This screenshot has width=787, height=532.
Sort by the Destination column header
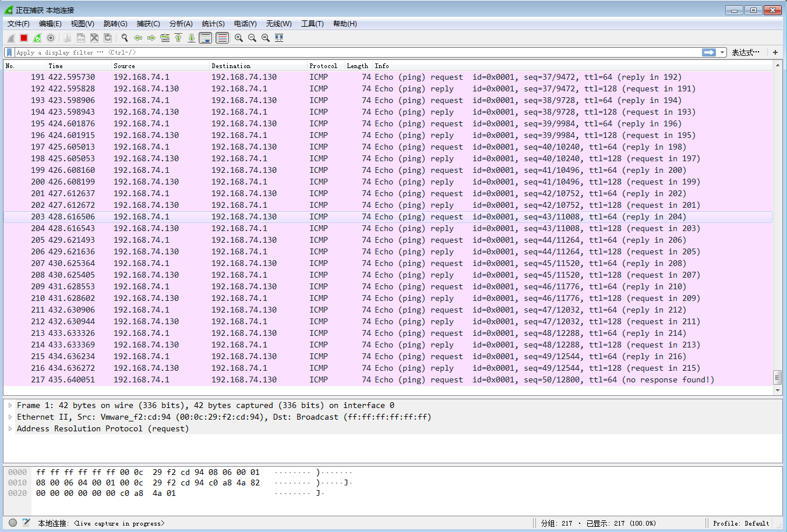pyautogui.click(x=258, y=66)
